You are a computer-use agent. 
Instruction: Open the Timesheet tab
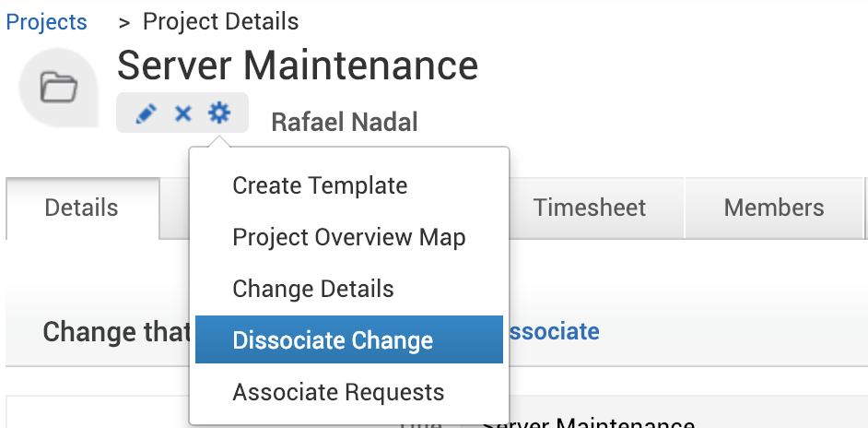coord(590,208)
